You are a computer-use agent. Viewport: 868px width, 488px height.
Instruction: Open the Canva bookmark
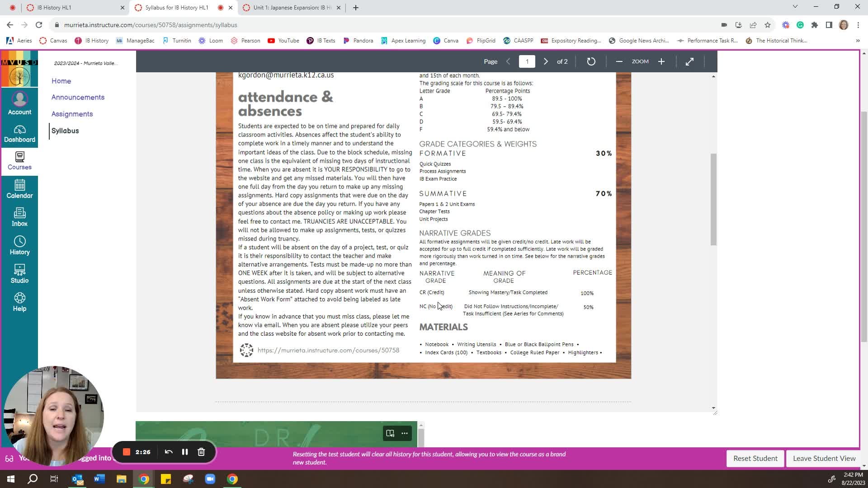pyautogui.click(x=446, y=41)
